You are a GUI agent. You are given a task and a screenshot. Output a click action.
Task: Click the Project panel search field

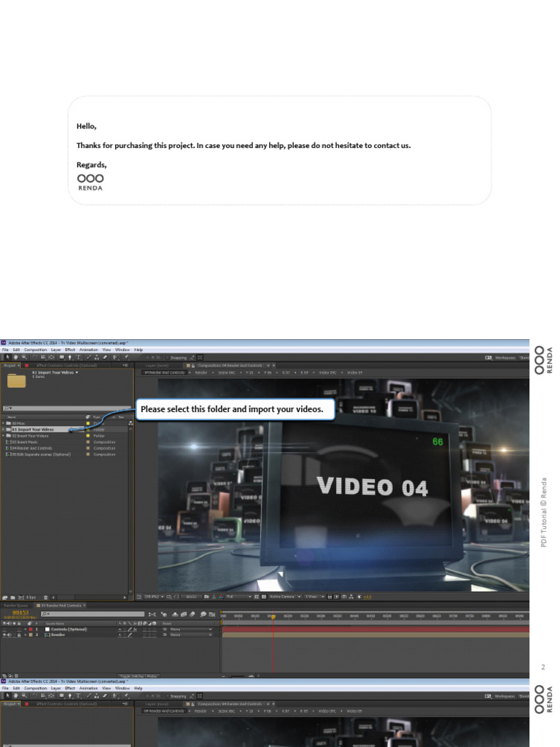pyautogui.click(x=66, y=409)
